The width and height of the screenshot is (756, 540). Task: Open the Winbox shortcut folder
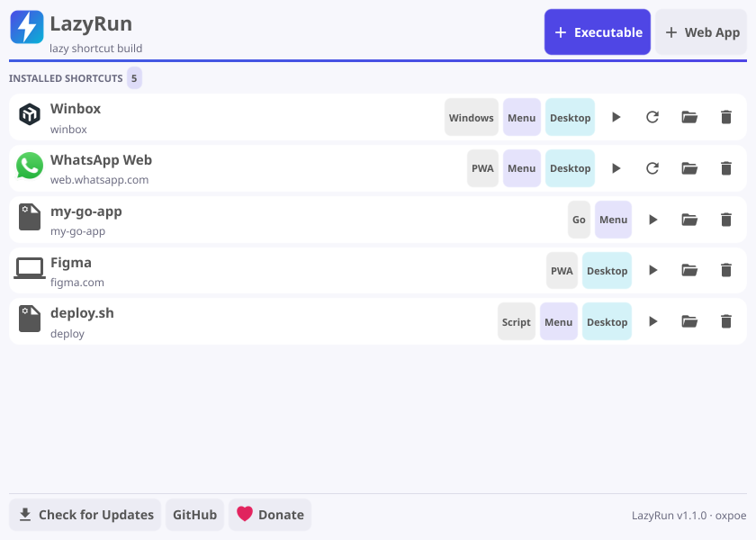pyautogui.click(x=689, y=117)
